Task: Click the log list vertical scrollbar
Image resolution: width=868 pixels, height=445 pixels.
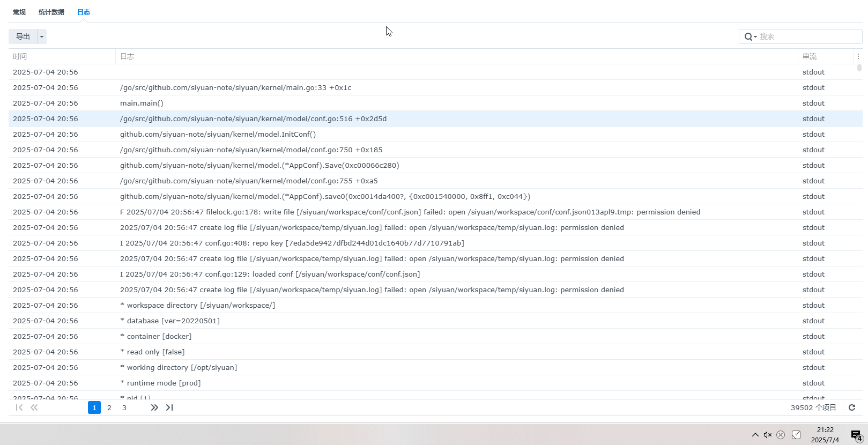Action: (859, 68)
